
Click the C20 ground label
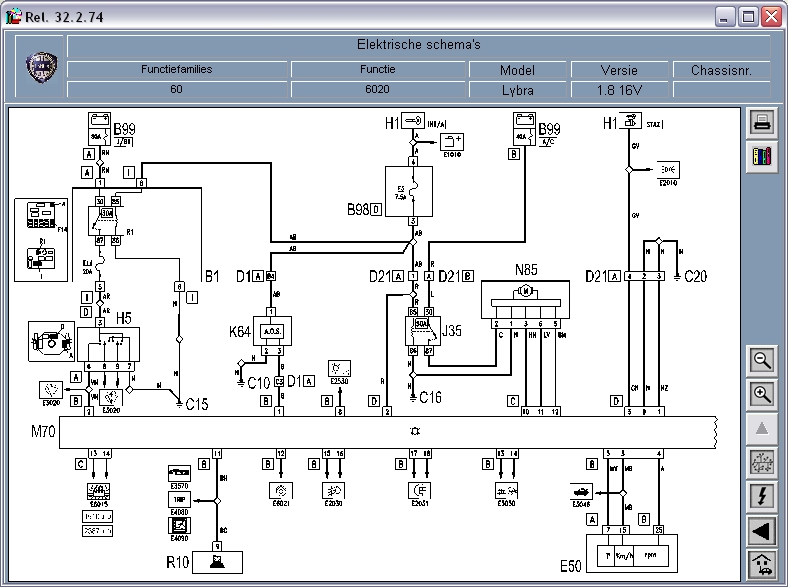coord(696,276)
